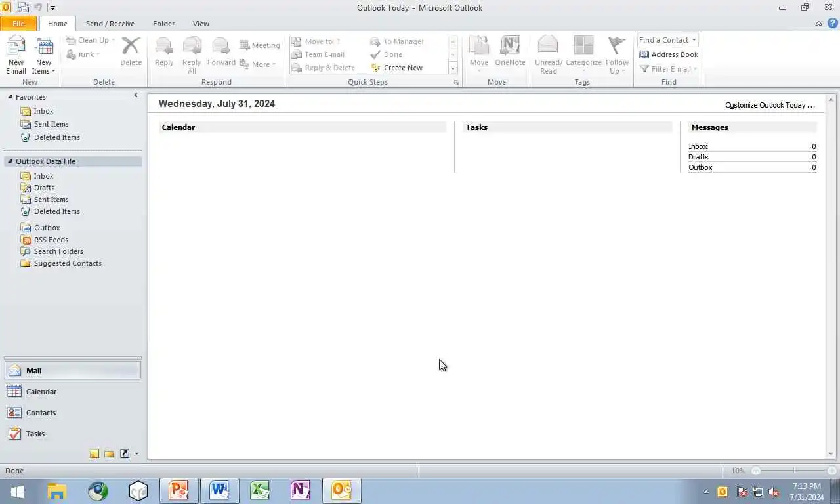Click the OneNote ribbon button
The height and width of the screenshot is (504, 840).
[x=510, y=51]
